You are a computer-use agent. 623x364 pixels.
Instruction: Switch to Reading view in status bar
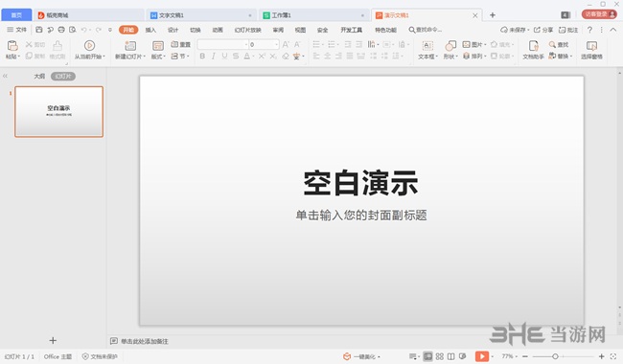(451, 356)
